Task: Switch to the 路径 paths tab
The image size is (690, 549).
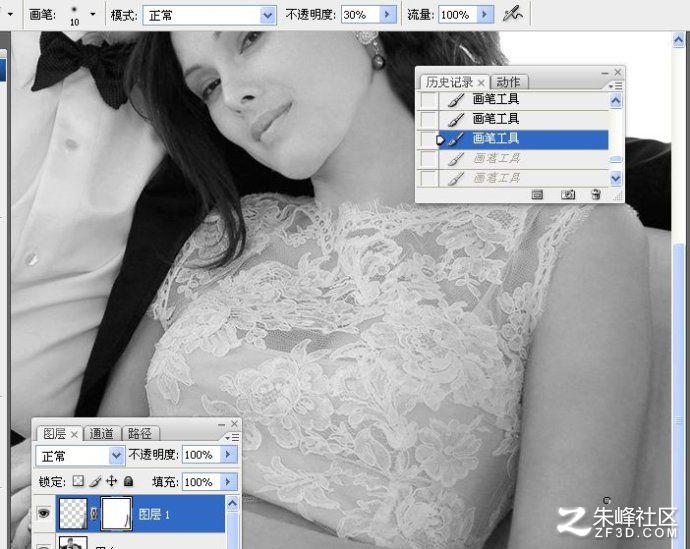Action: (140, 434)
